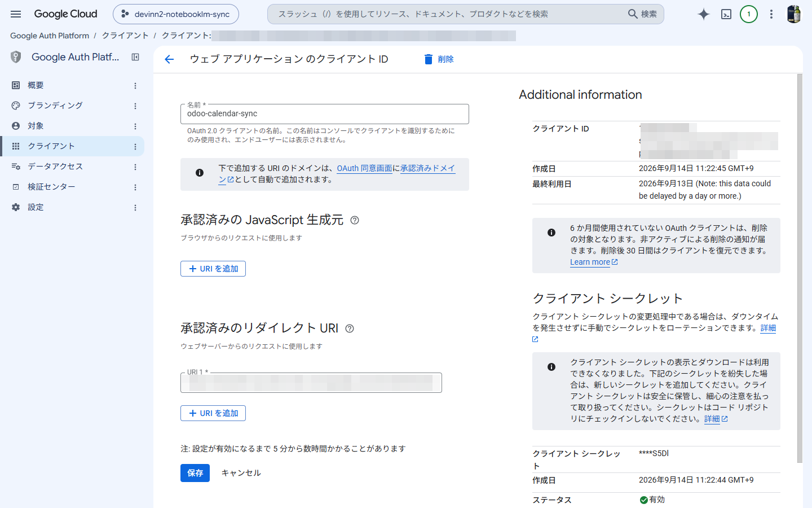Add a URI under リダイレクト URI

coord(213,413)
